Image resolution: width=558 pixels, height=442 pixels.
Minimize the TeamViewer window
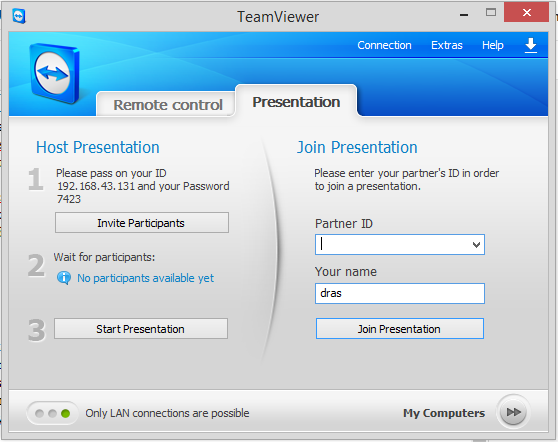(x=464, y=14)
